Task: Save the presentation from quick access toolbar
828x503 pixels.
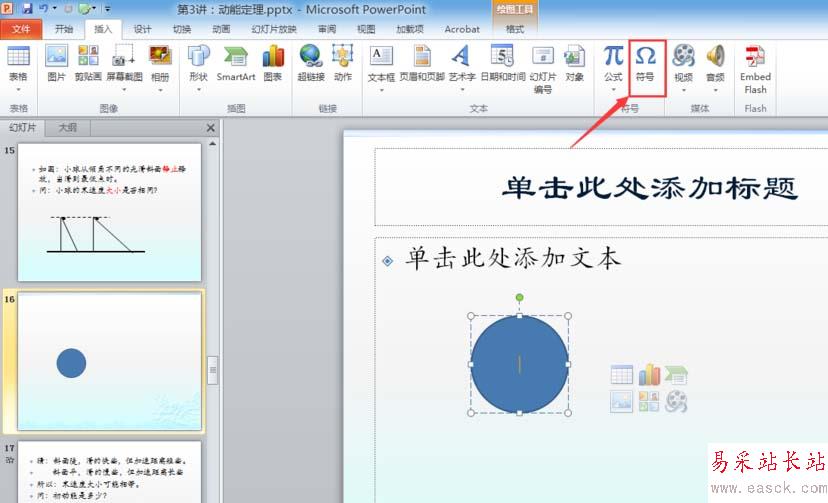Action: point(27,8)
